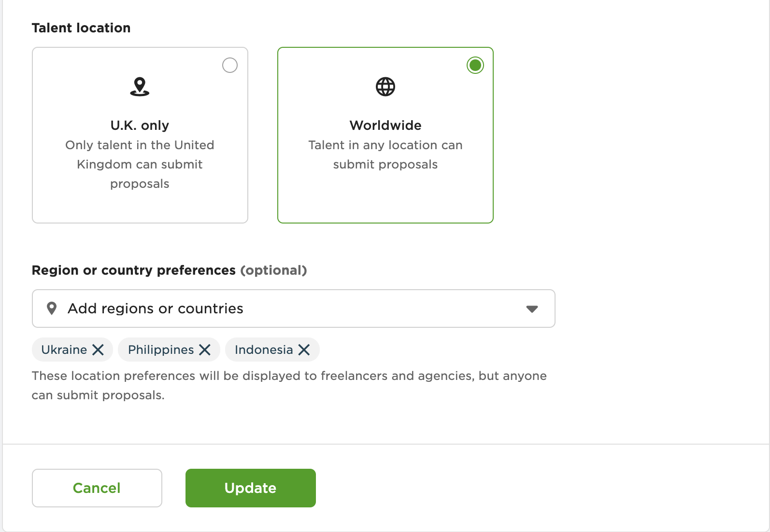Viewport: 770px width, 532px height.
Task: Click the globe icon in Worldwide card
Action: tap(385, 87)
